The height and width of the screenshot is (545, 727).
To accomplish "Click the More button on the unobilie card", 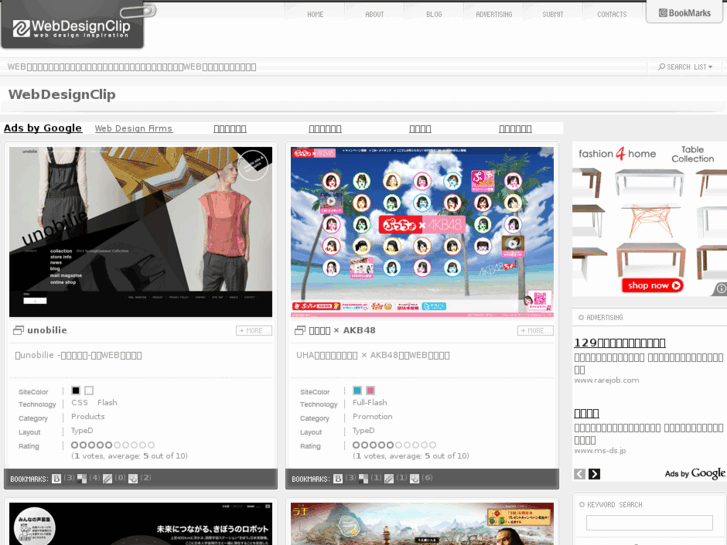I will (254, 331).
